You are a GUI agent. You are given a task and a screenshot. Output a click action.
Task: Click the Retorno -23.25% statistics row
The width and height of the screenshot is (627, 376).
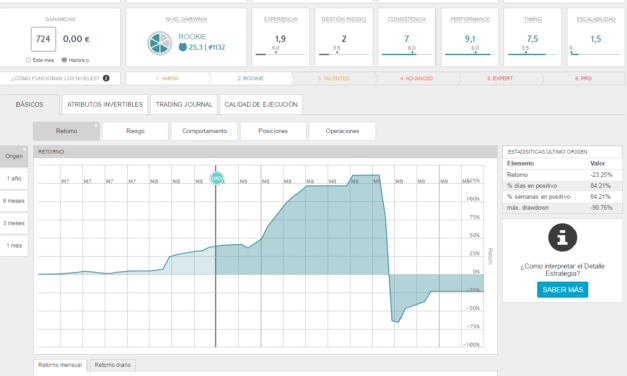pyautogui.click(x=562, y=175)
